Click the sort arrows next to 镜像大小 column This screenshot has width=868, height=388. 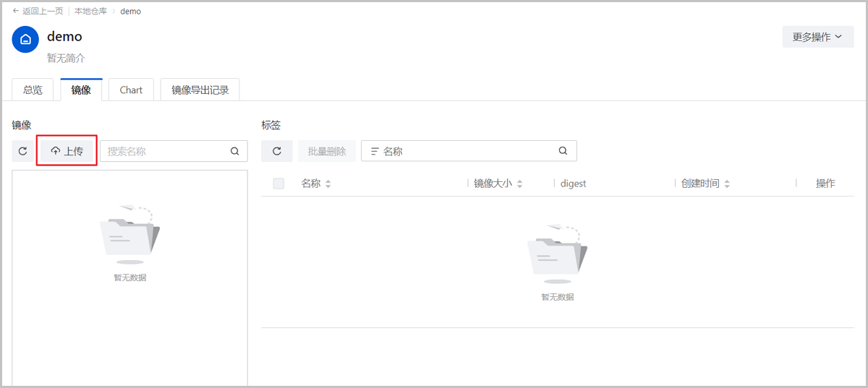pos(519,184)
